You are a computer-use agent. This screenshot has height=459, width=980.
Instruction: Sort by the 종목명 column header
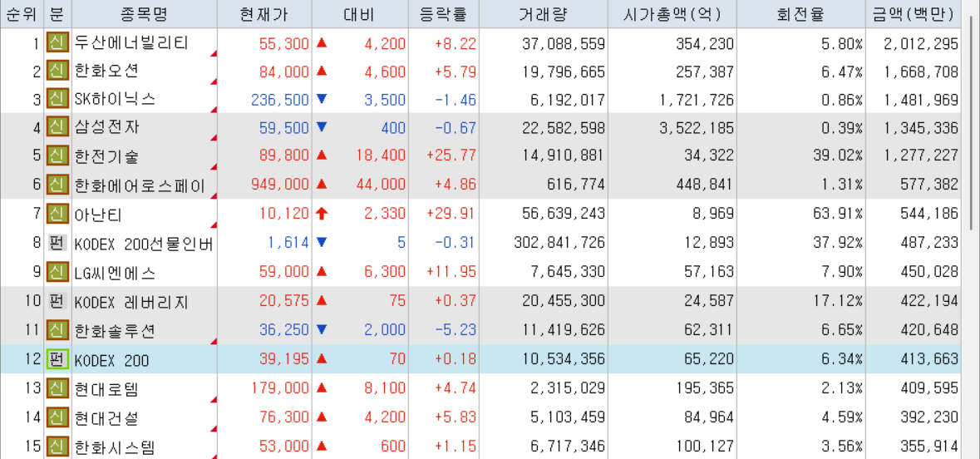tap(145, 14)
